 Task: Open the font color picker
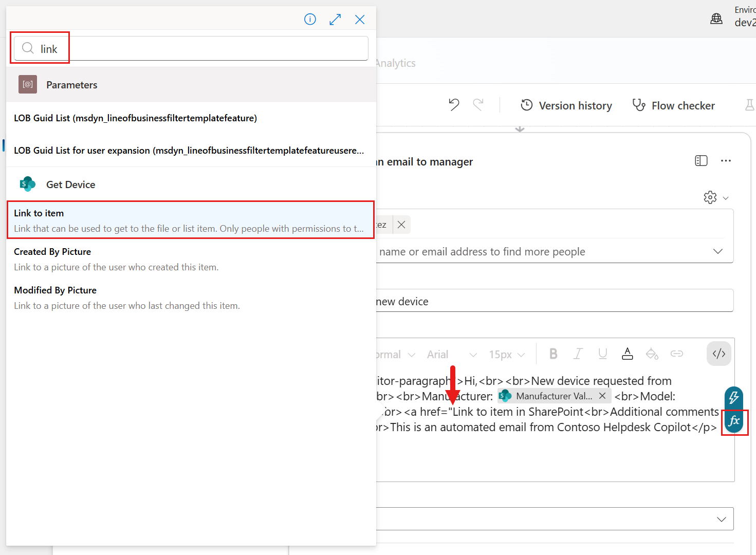click(x=627, y=354)
